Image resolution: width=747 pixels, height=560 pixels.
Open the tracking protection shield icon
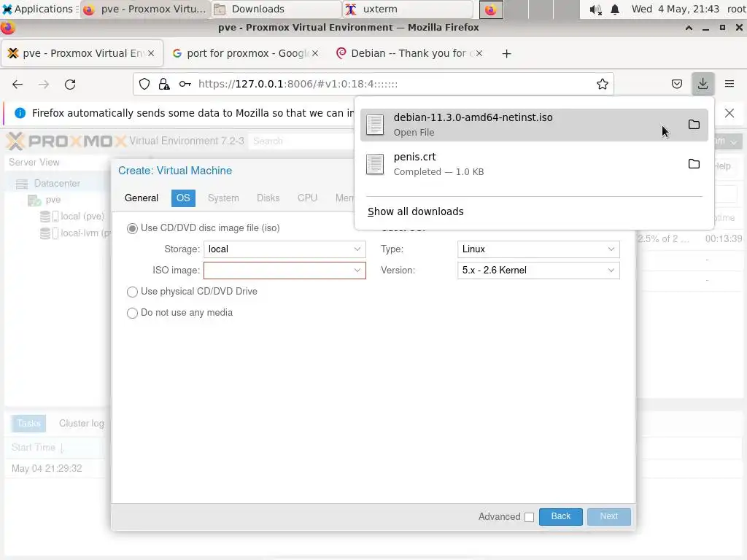tap(144, 85)
